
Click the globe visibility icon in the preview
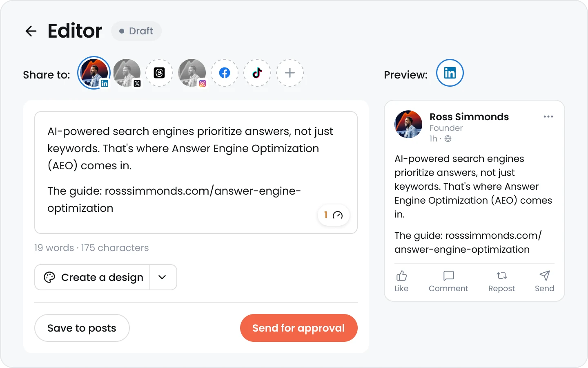tap(448, 139)
